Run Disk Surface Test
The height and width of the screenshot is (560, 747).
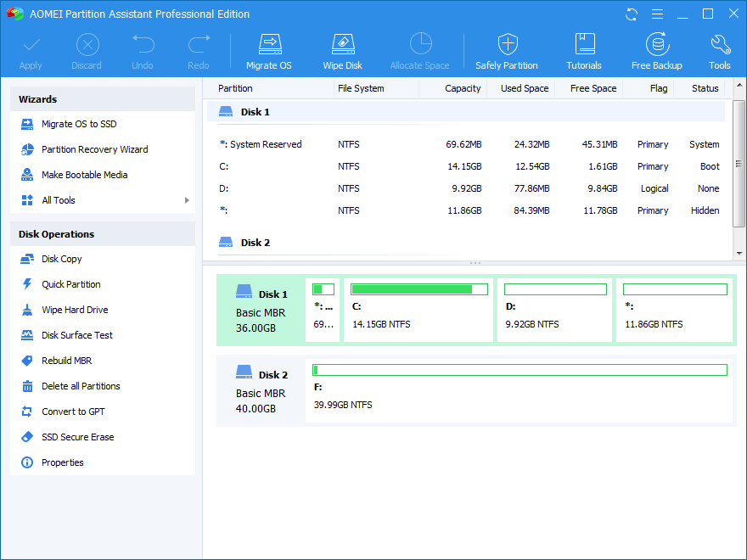(77, 335)
